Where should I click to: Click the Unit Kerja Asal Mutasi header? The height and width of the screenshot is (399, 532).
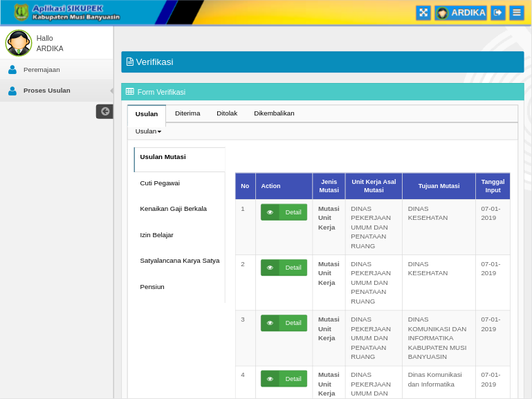click(x=374, y=186)
